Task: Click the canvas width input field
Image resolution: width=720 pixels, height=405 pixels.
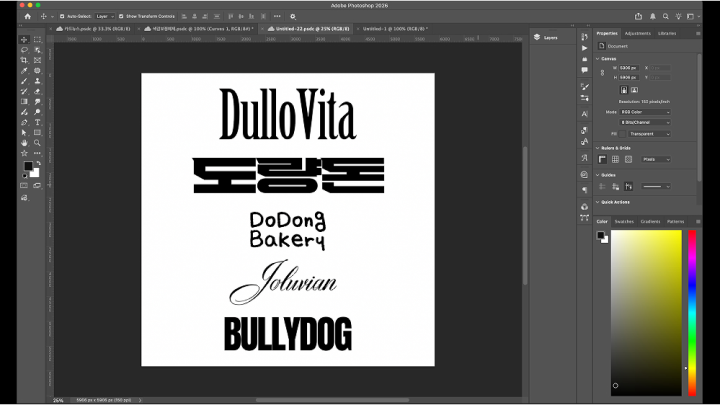Action: [x=629, y=68]
